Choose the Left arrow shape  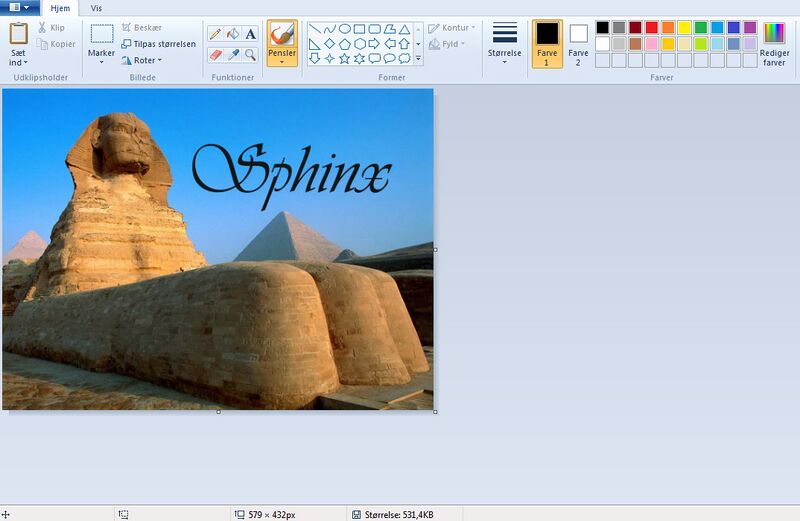[389, 44]
